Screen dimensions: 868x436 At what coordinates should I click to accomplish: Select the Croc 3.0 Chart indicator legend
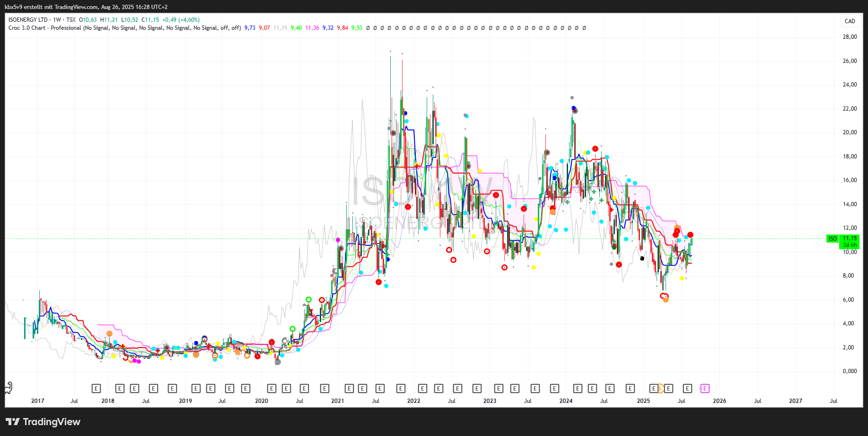click(44, 28)
